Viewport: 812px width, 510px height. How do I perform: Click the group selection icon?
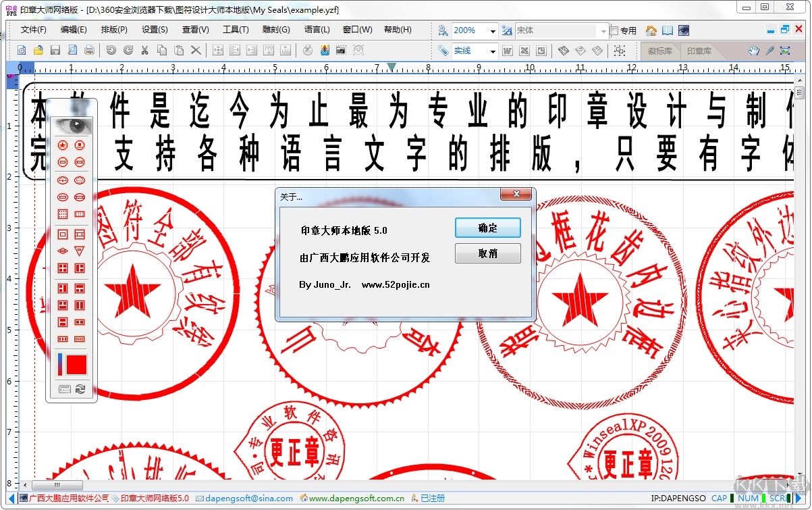[620, 51]
